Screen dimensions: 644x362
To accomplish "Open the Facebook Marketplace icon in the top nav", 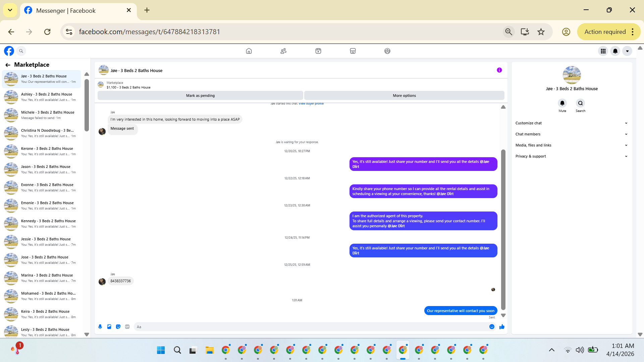I will [x=353, y=51].
